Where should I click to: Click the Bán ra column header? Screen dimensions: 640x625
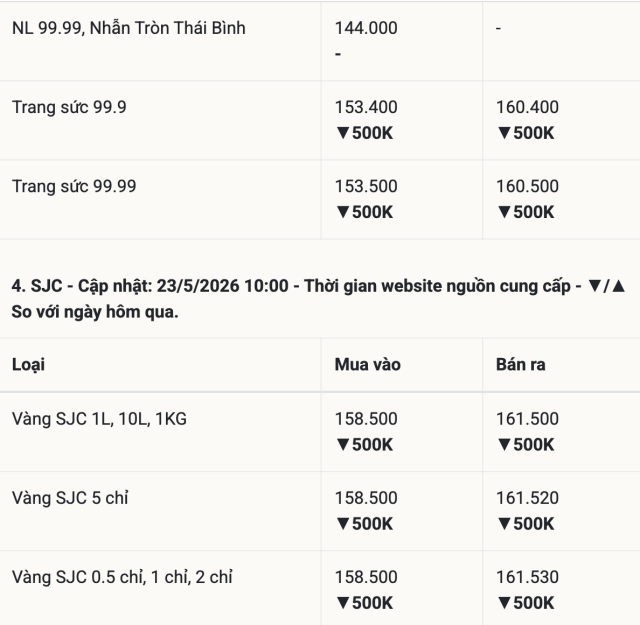tap(521, 365)
